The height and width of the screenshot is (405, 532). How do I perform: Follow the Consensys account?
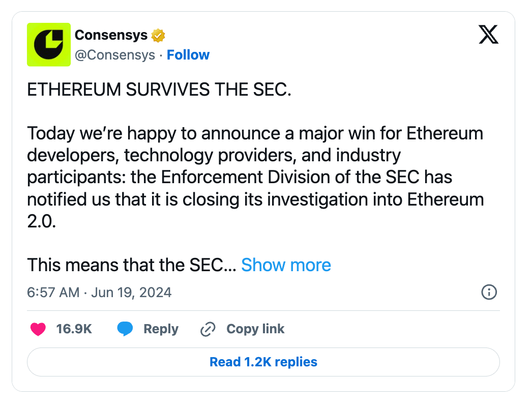click(188, 55)
